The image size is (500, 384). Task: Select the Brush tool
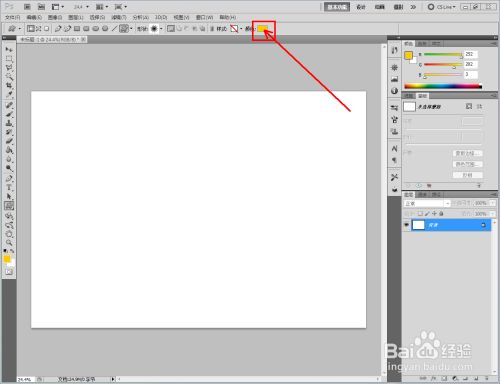coord(9,114)
